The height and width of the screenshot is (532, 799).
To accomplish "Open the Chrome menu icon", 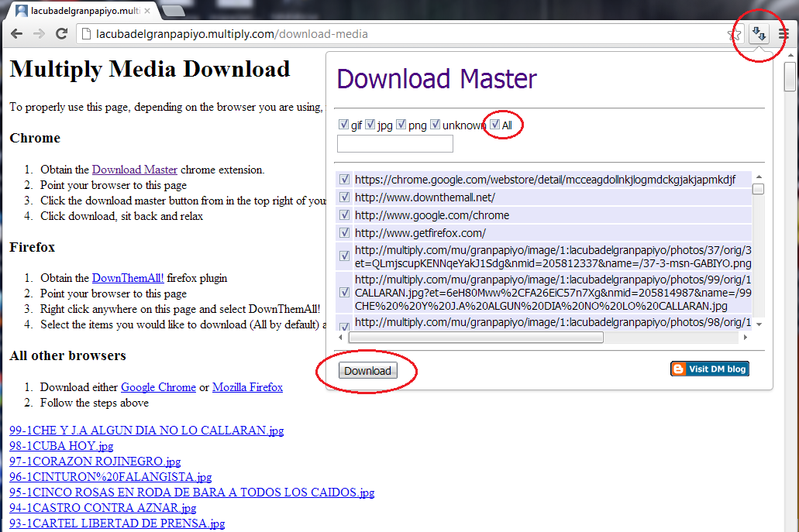I will coord(784,34).
